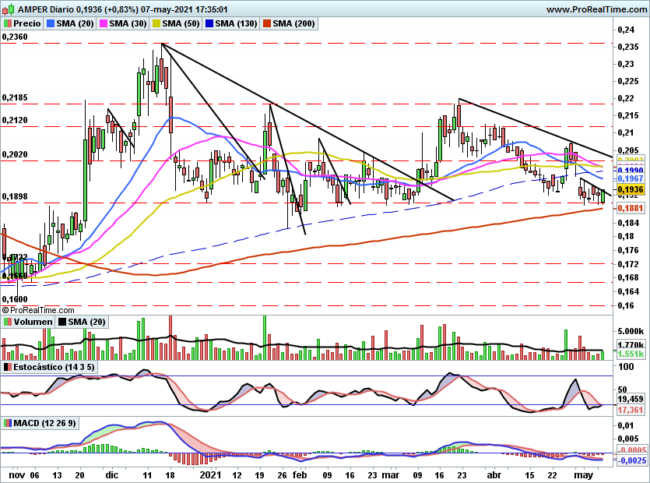Click the -0,0025 MACD value

tap(631, 461)
